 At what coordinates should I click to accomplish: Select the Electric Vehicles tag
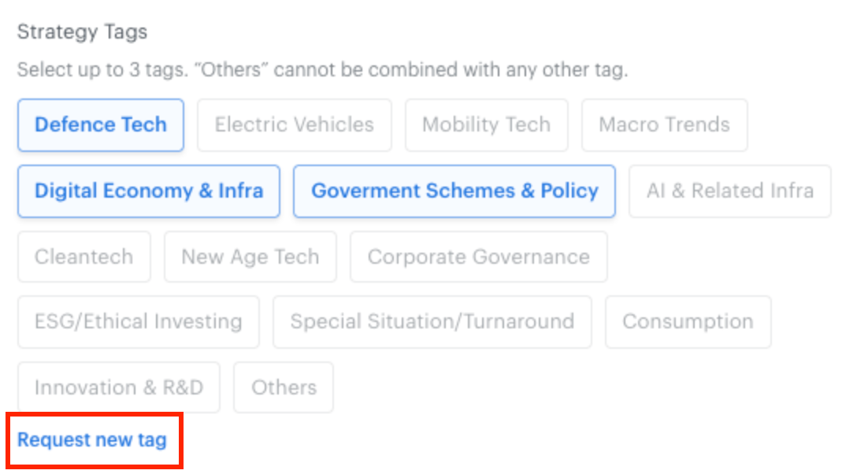[294, 125]
